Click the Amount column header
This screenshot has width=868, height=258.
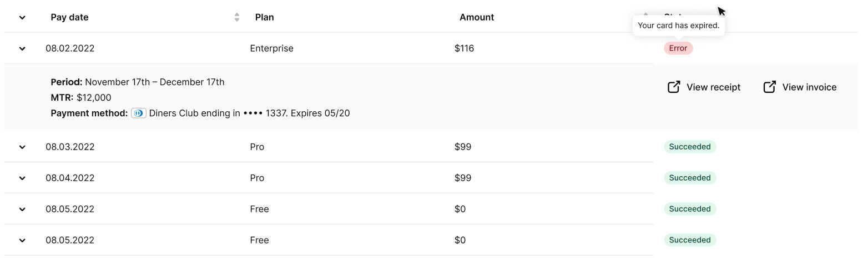[477, 17]
